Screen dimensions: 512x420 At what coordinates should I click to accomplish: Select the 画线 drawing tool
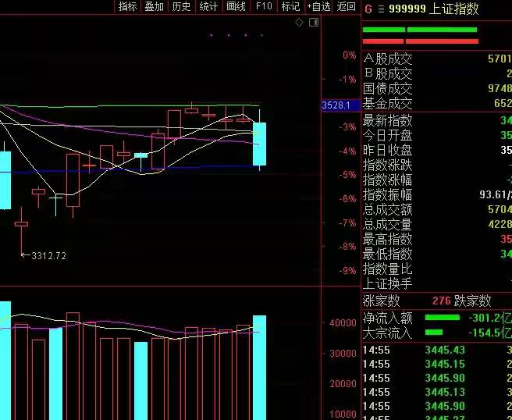(236, 6)
